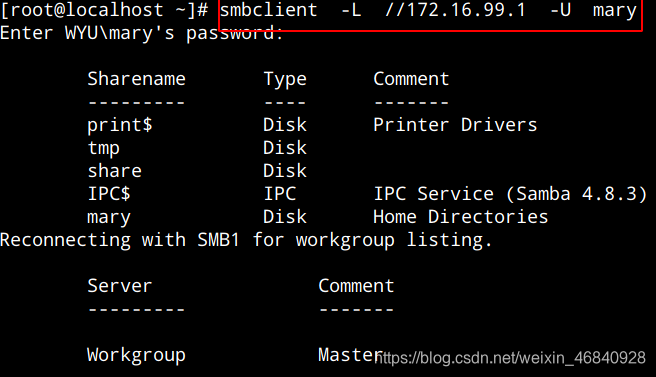
Task: Select the Type column header
Action: click(x=285, y=80)
